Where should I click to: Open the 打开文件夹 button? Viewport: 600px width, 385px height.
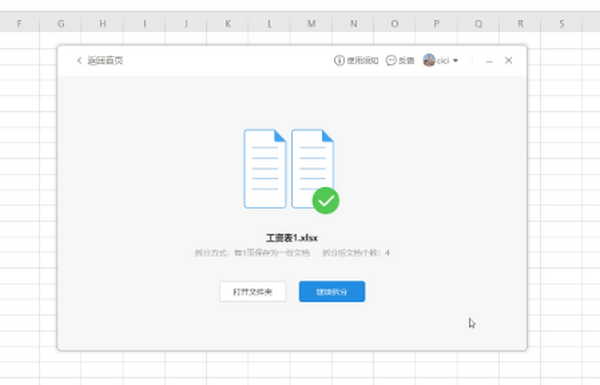pos(253,292)
